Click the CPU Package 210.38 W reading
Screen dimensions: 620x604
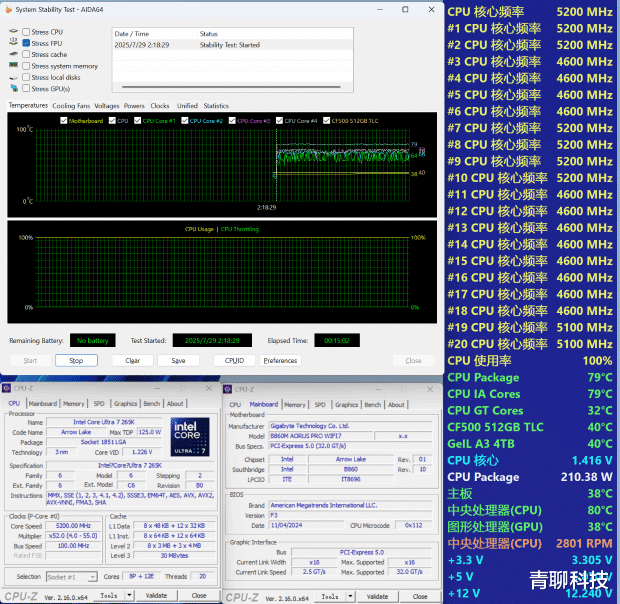point(529,477)
